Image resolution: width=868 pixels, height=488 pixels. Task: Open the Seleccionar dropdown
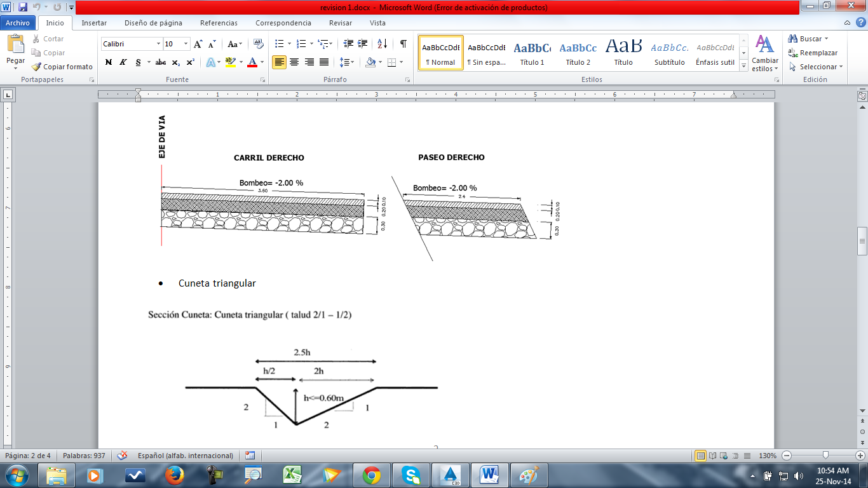[815, 67]
